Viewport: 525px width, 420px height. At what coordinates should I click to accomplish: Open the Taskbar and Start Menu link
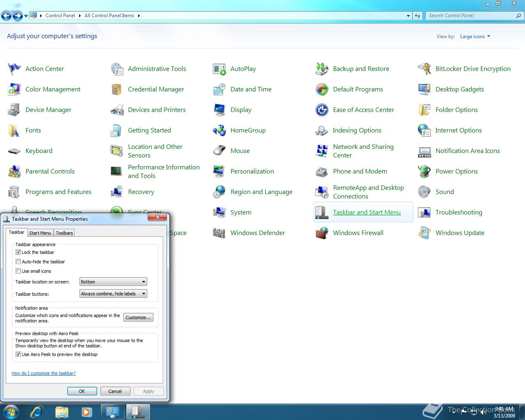(x=367, y=212)
